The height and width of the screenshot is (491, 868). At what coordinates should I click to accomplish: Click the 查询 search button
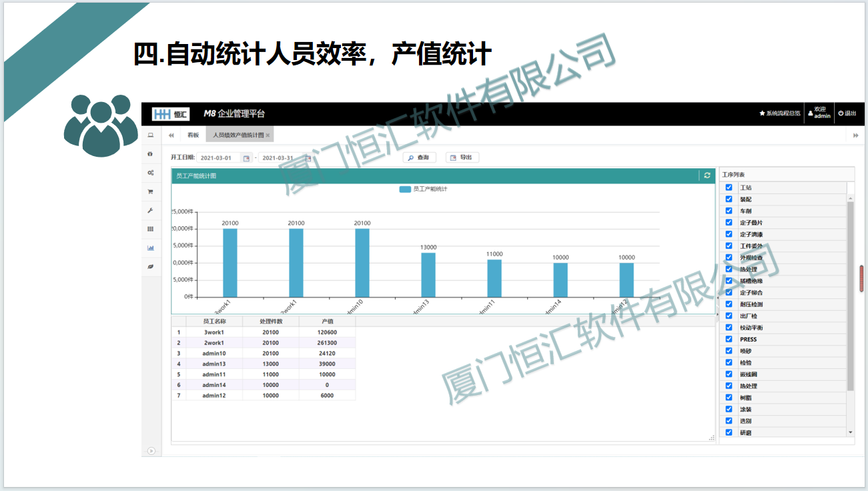tap(419, 157)
